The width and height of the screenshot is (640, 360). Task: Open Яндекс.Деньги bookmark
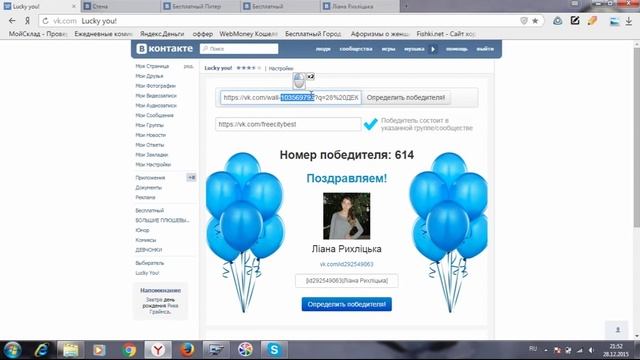click(162, 34)
